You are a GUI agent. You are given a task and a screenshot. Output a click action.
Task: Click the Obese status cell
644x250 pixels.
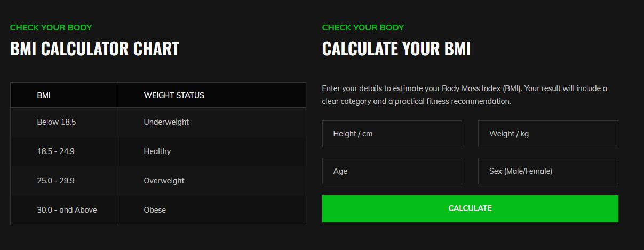point(155,210)
